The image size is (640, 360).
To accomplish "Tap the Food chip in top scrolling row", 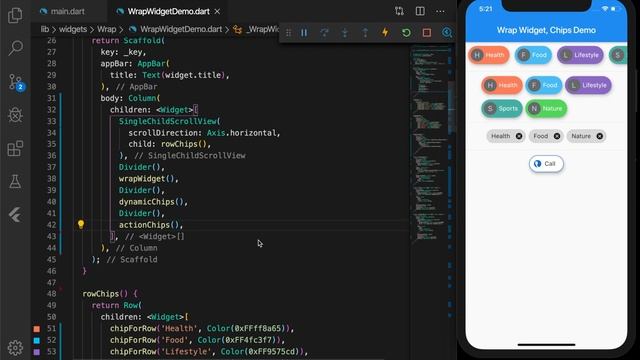I will (x=533, y=55).
